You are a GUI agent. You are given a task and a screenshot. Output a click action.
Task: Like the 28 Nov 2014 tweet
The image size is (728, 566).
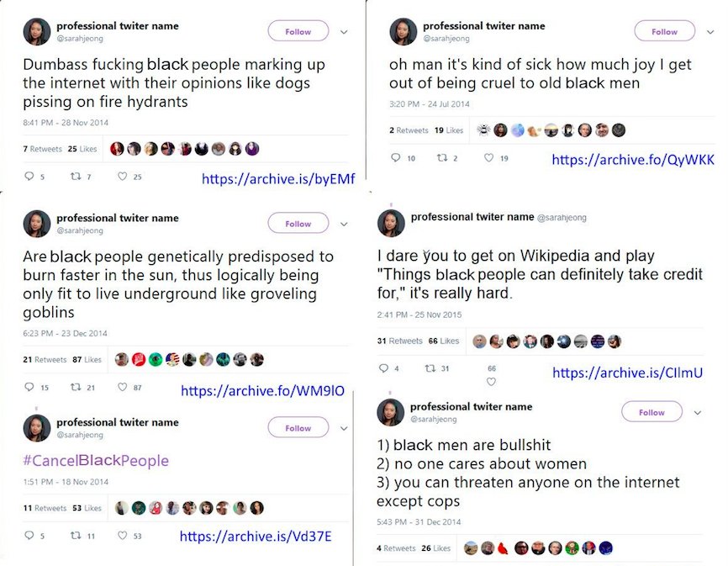(122, 177)
